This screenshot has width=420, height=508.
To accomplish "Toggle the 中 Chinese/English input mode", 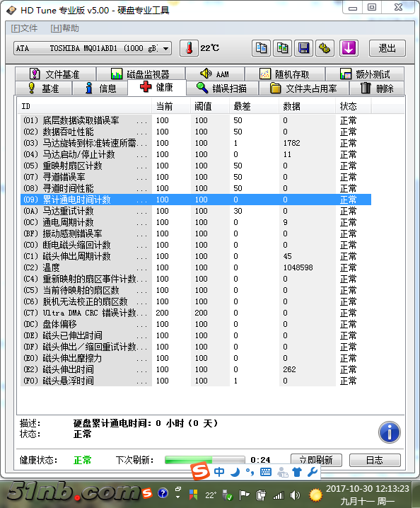I will 219,472.
